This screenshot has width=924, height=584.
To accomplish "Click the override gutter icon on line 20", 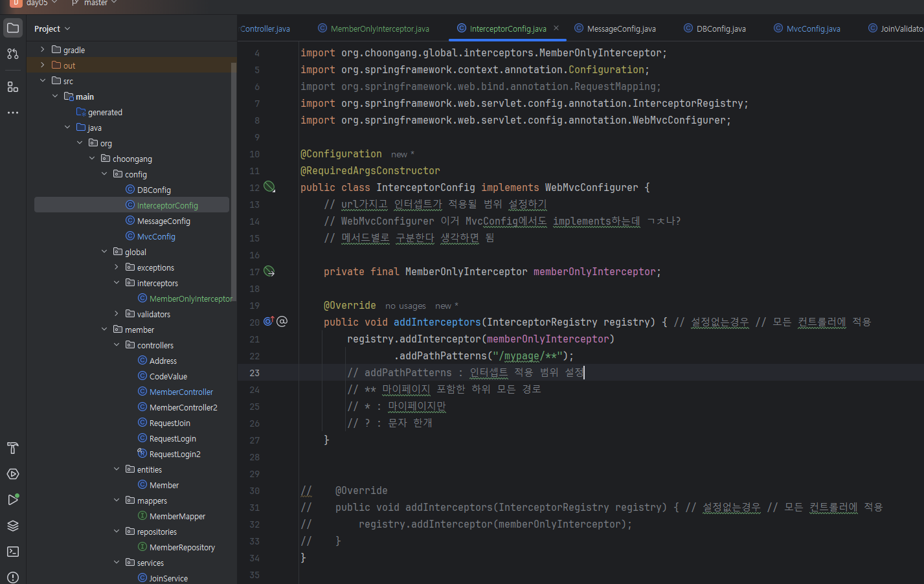I will [x=269, y=322].
